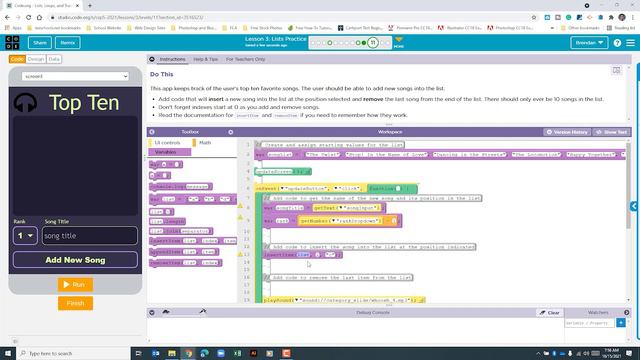Select the appendItem block in the toolbox

(184, 252)
